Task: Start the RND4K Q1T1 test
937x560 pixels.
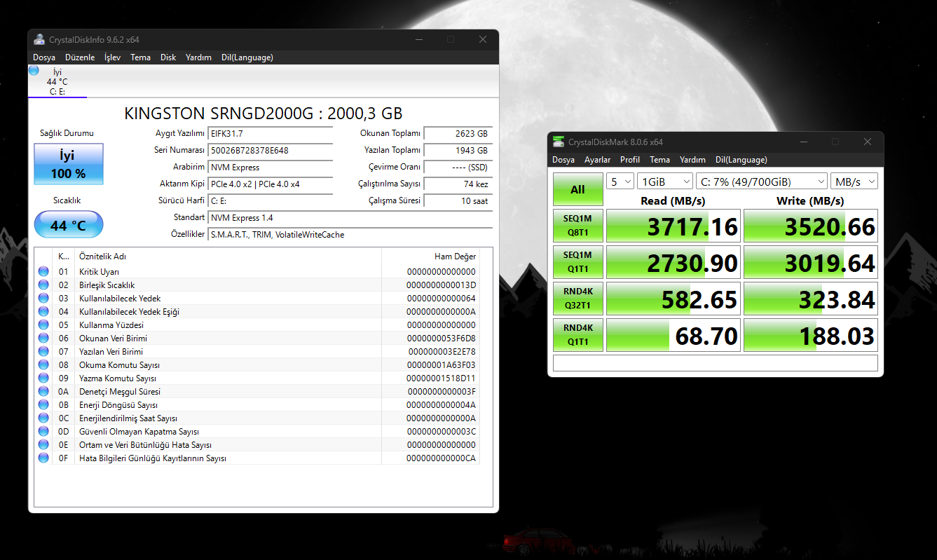Action: click(x=577, y=335)
